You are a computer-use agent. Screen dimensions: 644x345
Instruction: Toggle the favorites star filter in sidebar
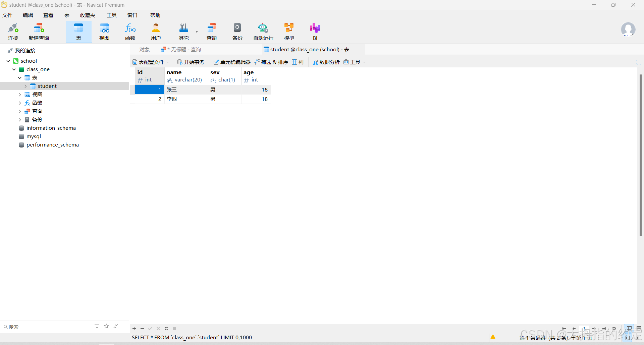click(x=106, y=326)
